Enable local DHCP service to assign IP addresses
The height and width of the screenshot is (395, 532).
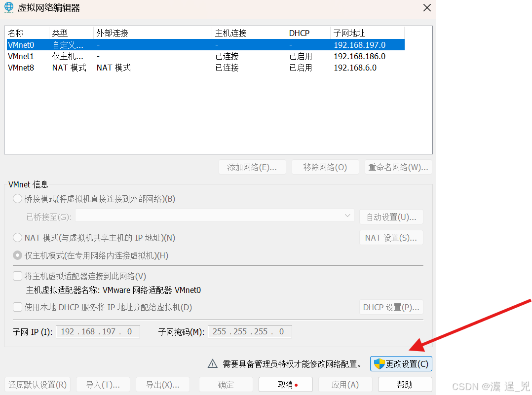point(17,307)
